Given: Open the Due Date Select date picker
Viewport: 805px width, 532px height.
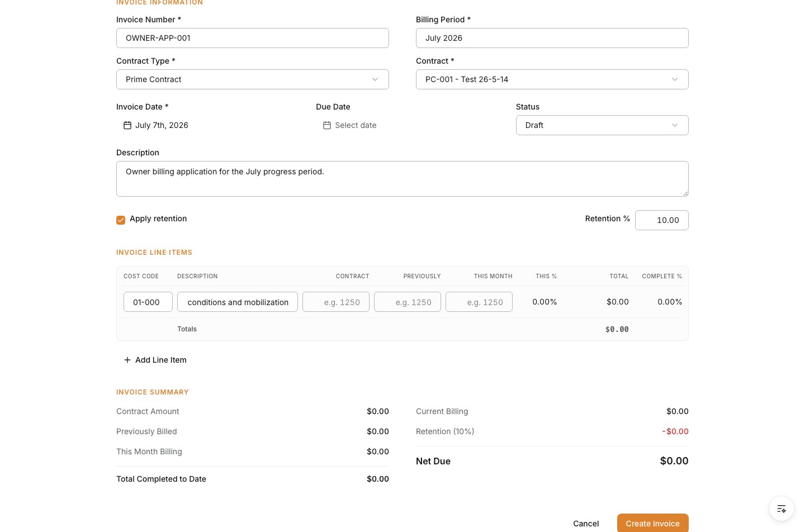Looking at the screenshot, I should click(350, 125).
